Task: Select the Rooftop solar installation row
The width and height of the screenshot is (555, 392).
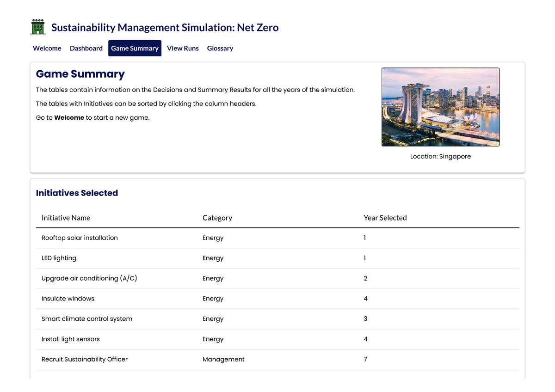Action: (x=80, y=238)
